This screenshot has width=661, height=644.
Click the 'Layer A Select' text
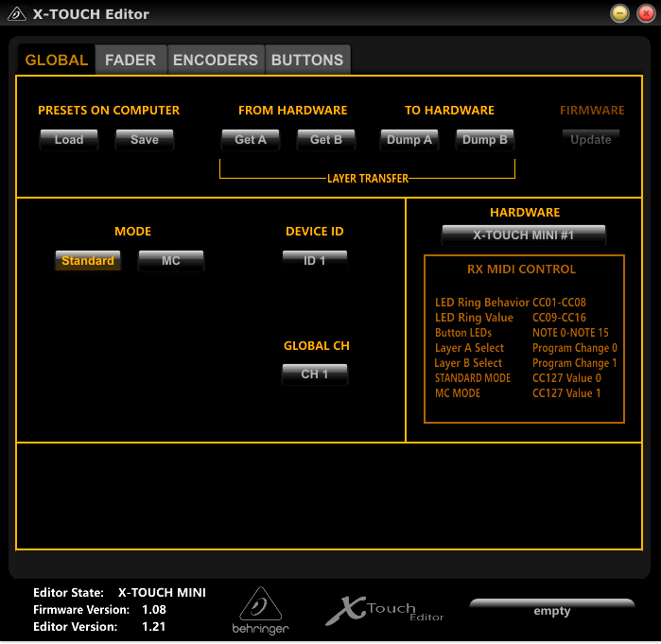point(469,348)
